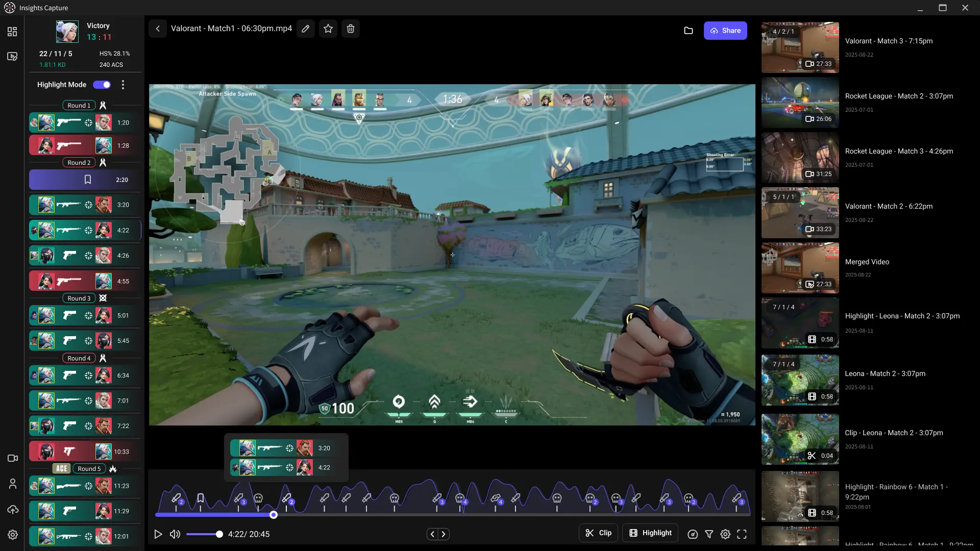Image resolution: width=980 pixels, height=551 pixels.
Task: Select the bookmark event at 2:20
Action: pos(85,180)
